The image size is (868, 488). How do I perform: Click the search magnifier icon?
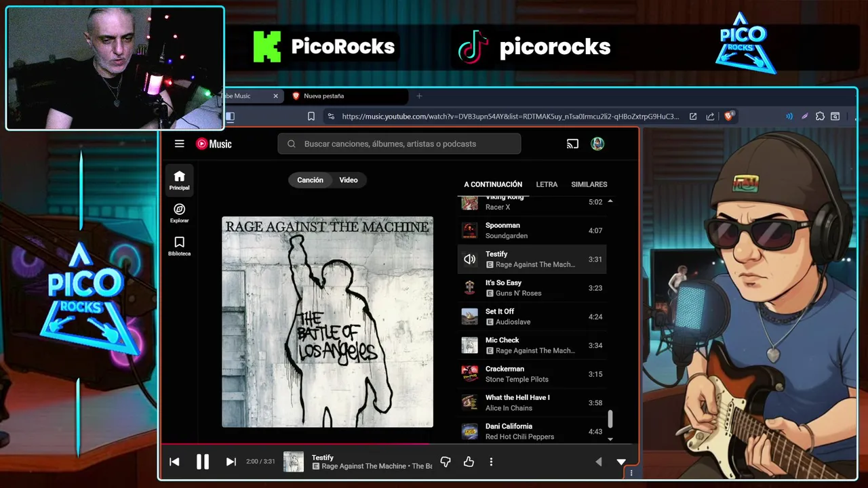coord(291,144)
